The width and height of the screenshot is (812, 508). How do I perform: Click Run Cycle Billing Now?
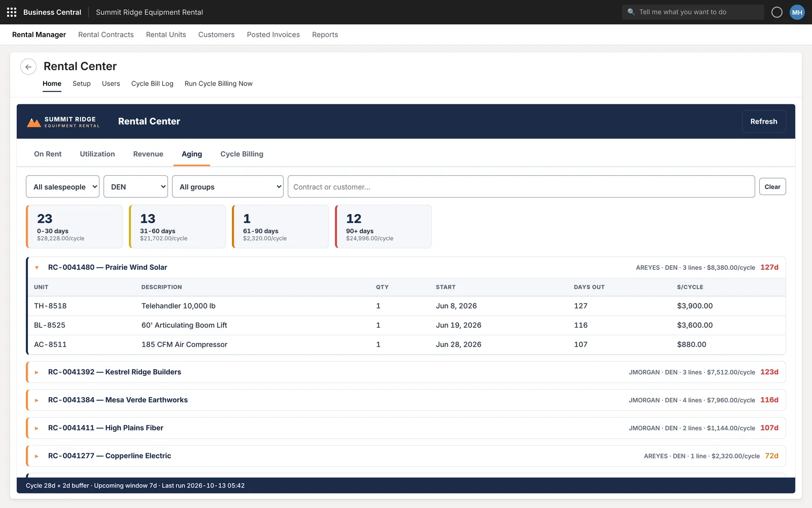point(218,84)
